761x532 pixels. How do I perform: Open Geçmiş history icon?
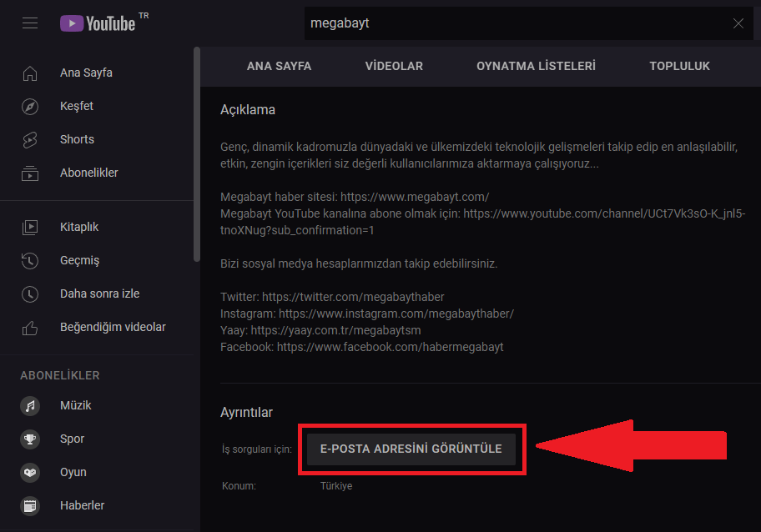[x=30, y=260]
